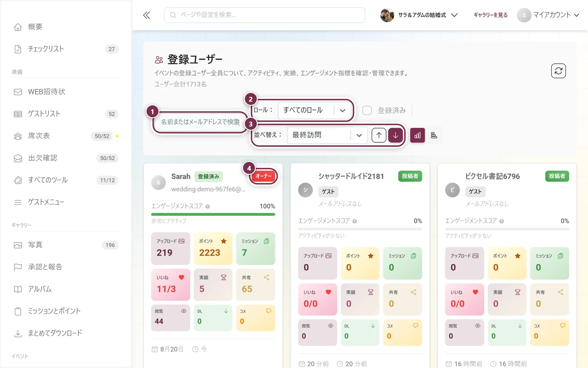Expand the サラ&アダムの結婚式 event selector
Screen dimensions: 588x368
[419, 15]
